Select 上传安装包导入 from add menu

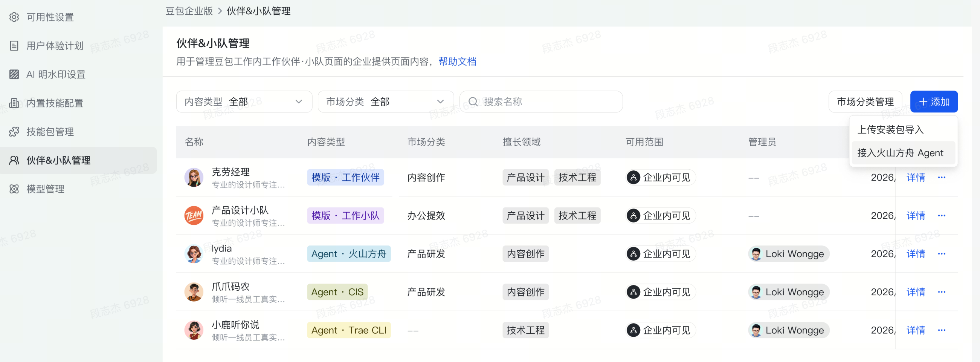(904, 130)
